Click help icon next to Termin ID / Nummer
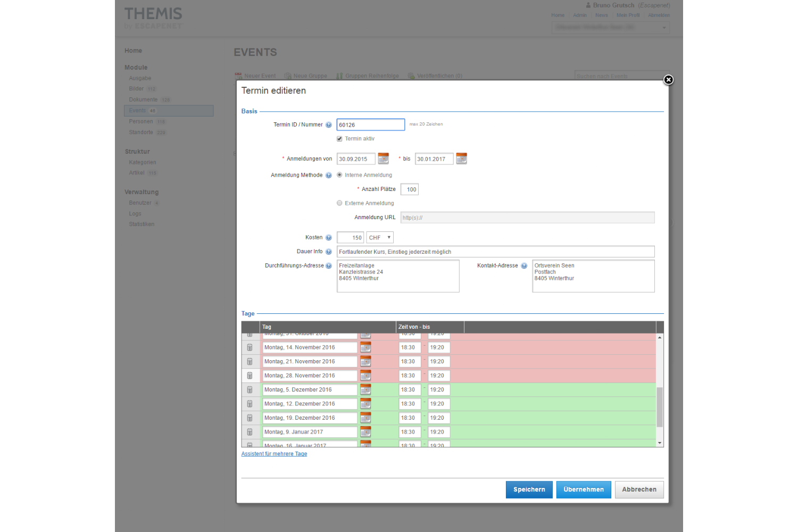The height and width of the screenshot is (532, 798). pyautogui.click(x=329, y=125)
